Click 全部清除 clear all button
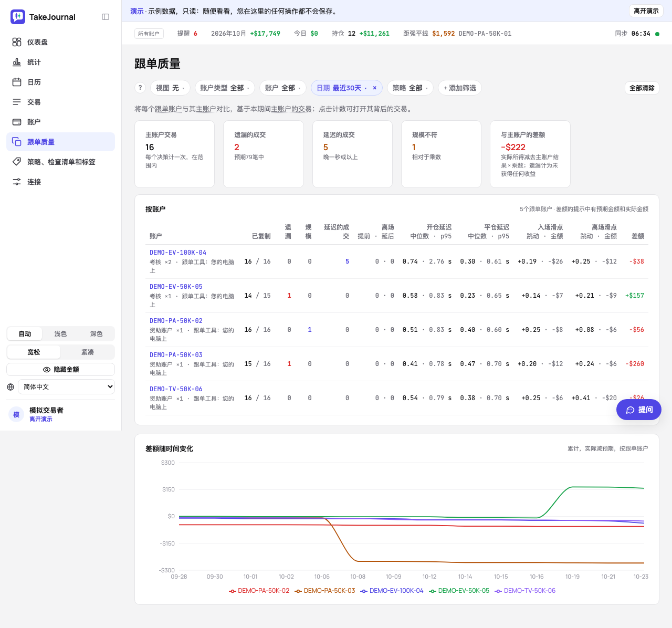This screenshot has width=672, height=628. [x=642, y=88]
